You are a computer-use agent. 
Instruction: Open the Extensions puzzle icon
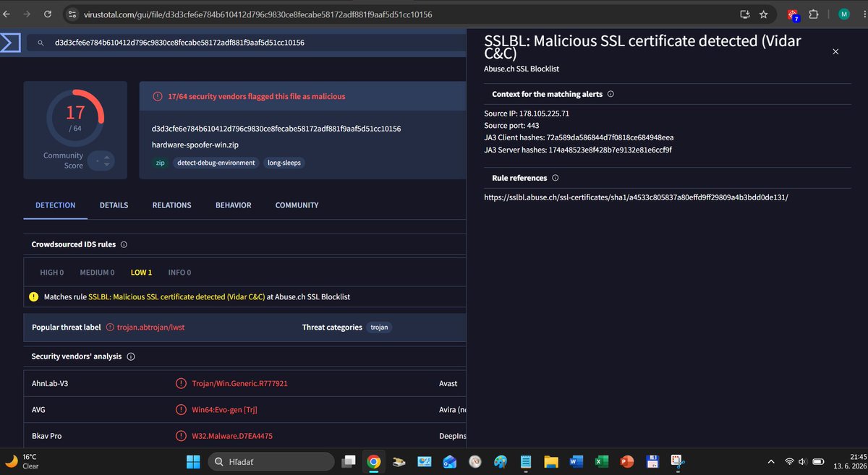coord(814,14)
